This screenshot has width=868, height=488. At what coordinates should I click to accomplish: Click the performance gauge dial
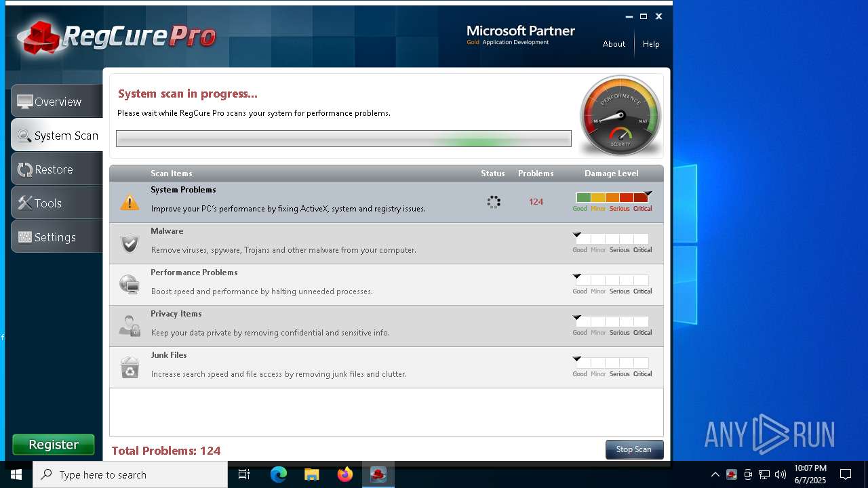pos(620,115)
